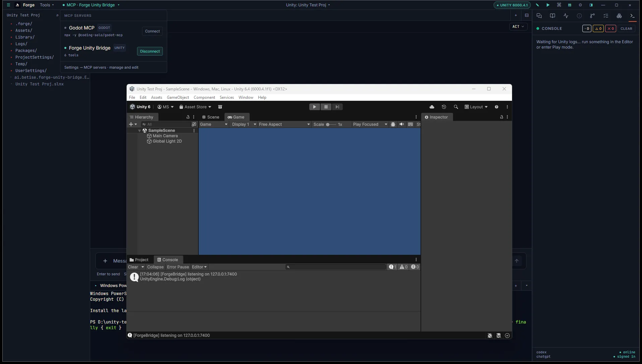Toggle Unity console info message filter
Image resolution: width=642 pixels, height=364 pixels.
[x=392, y=267]
